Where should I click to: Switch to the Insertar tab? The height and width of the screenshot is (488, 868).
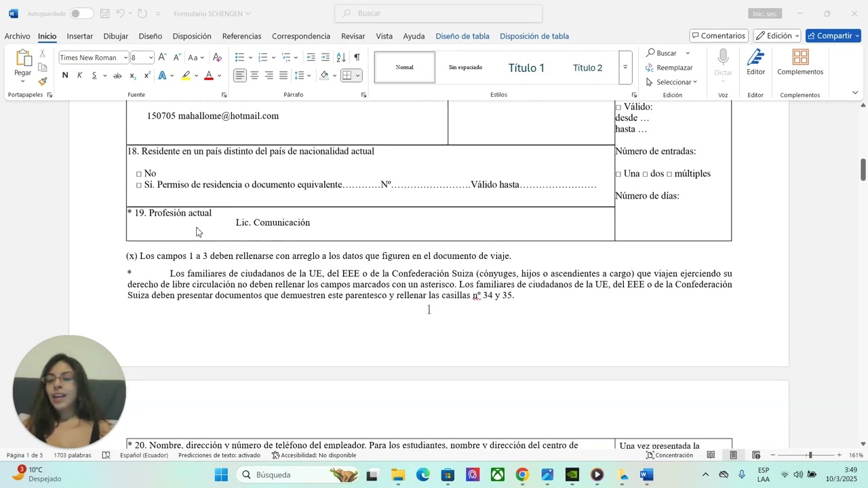80,36
